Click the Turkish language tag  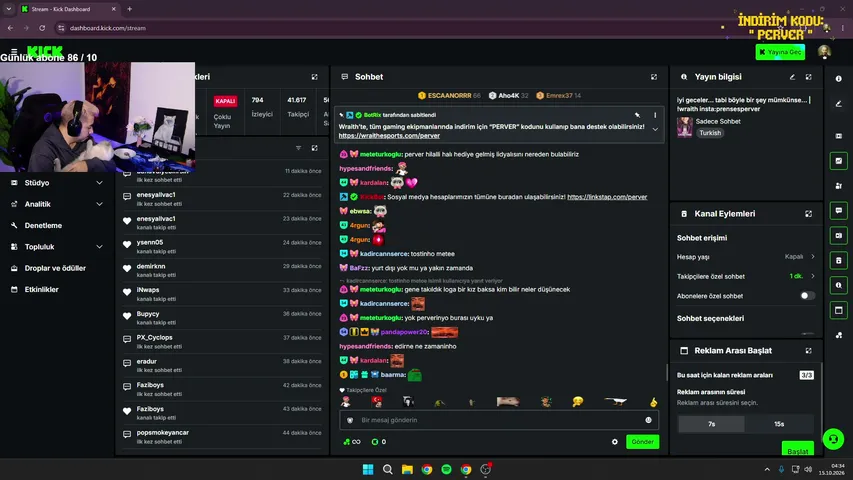(710, 133)
